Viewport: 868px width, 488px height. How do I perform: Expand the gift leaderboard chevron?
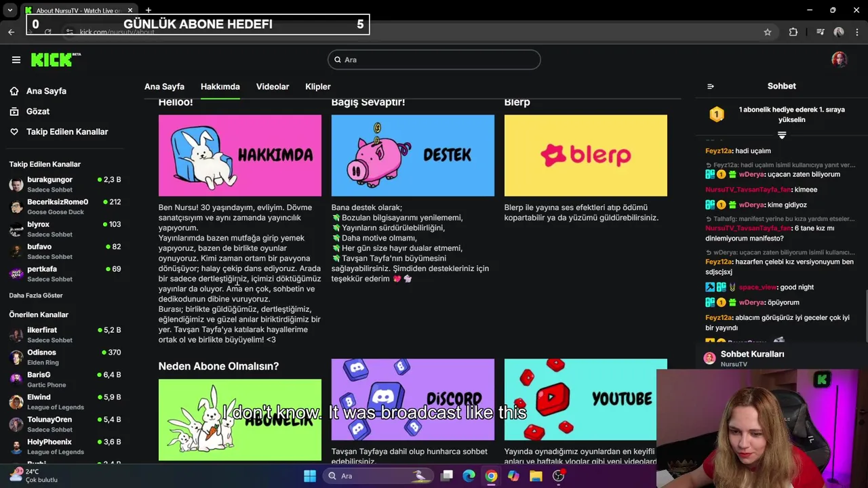click(782, 136)
